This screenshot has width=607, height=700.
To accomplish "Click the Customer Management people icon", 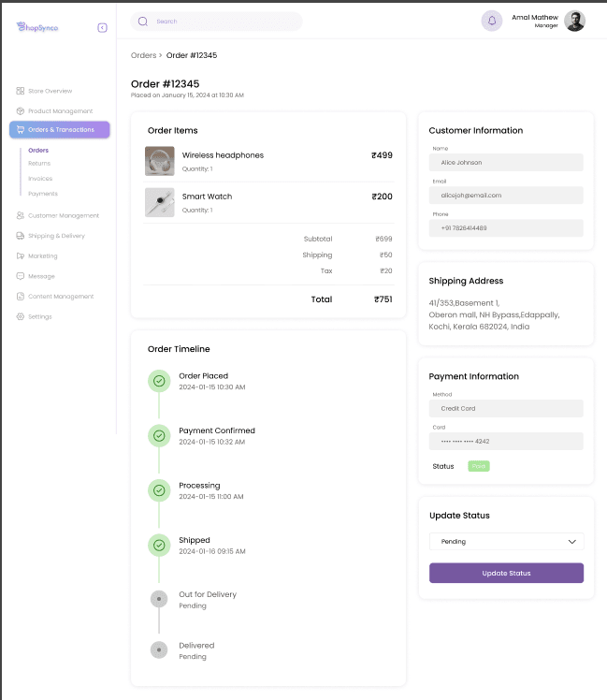I will click(x=20, y=215).
